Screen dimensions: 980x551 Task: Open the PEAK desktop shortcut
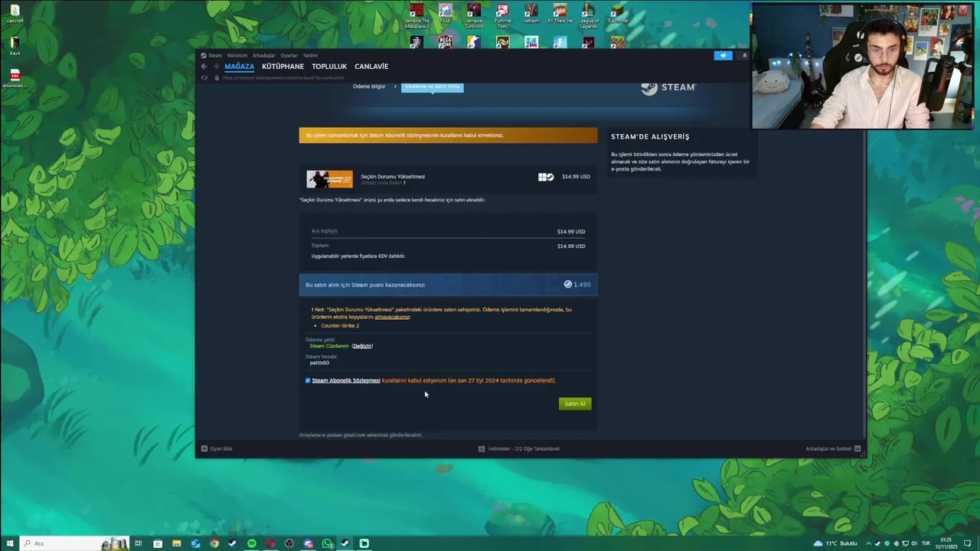click(446, 15)
